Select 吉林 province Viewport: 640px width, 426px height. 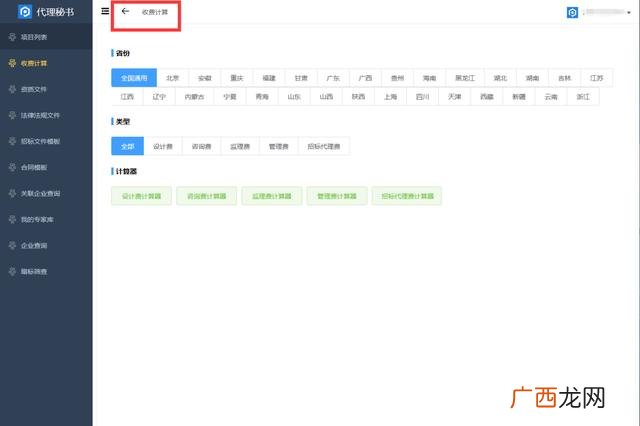click(564, 78)
